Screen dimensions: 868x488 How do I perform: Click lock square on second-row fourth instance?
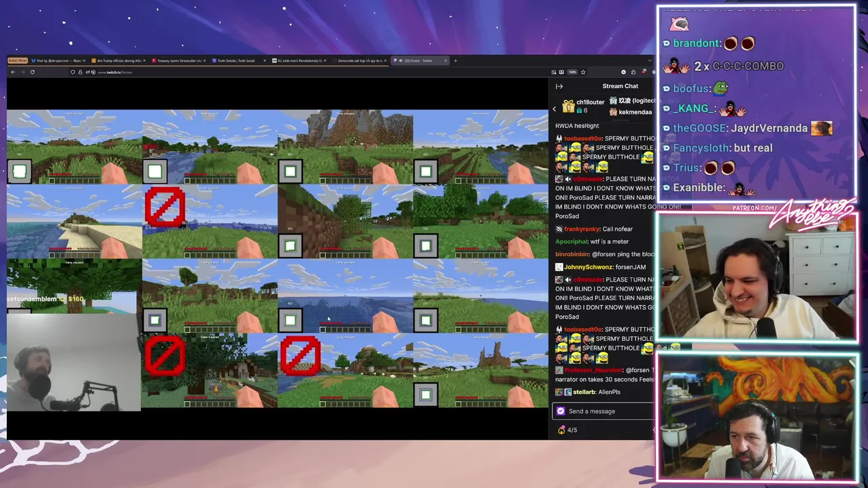[x=426, y=245]
